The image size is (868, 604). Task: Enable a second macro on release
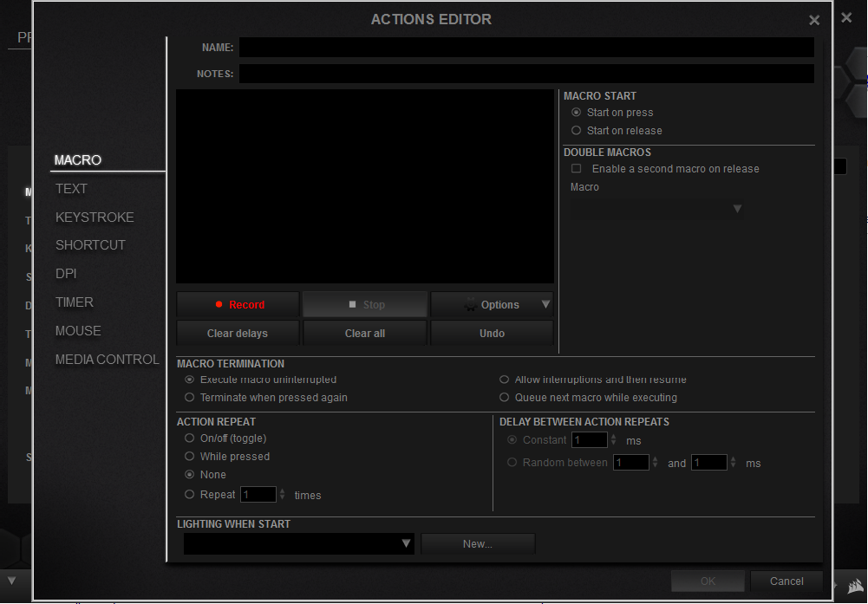577,169
